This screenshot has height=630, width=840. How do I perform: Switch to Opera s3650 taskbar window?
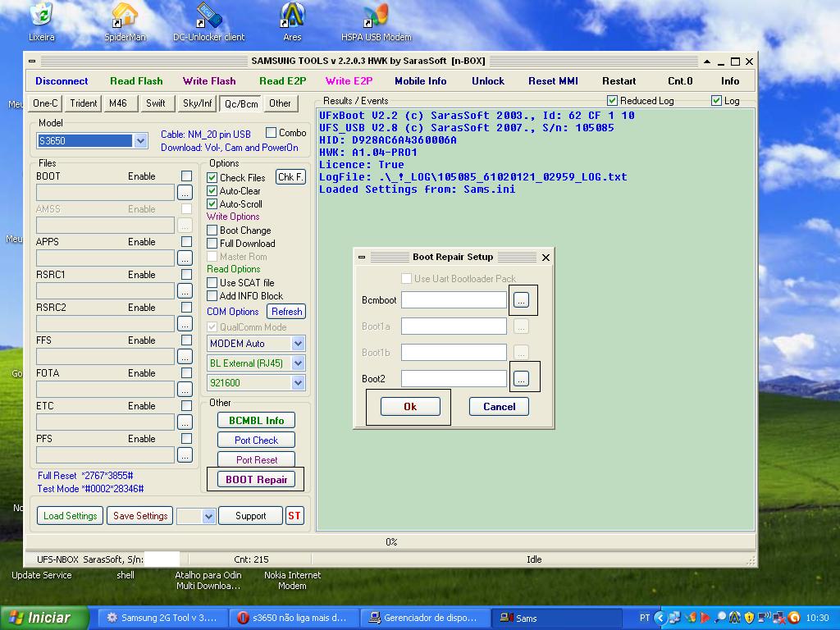coord(293,618)
